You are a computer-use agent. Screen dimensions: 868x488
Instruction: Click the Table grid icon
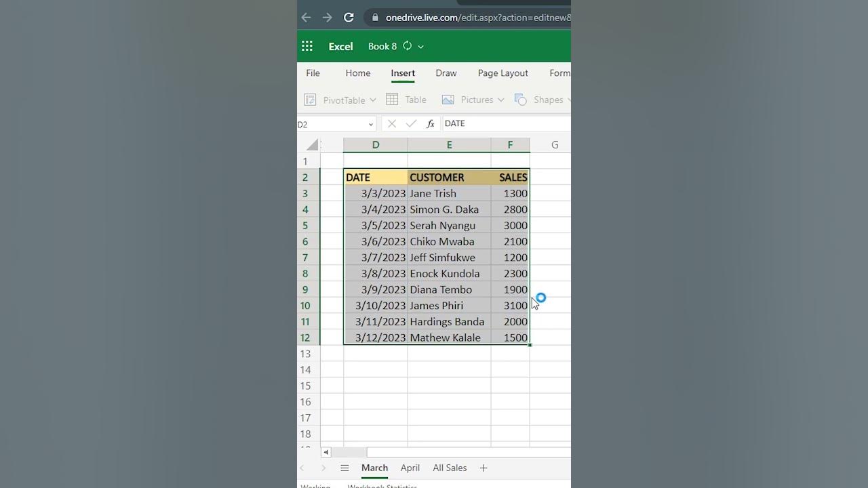click(392, 99)
